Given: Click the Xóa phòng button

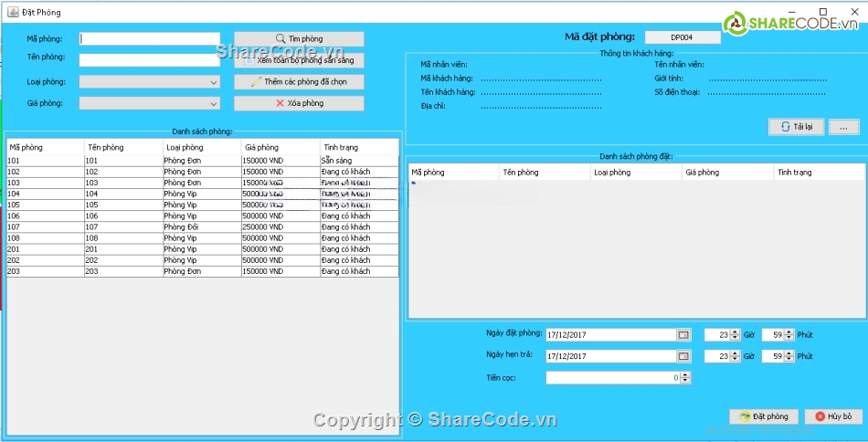Looking at the screenshot, I should point(299,103).
